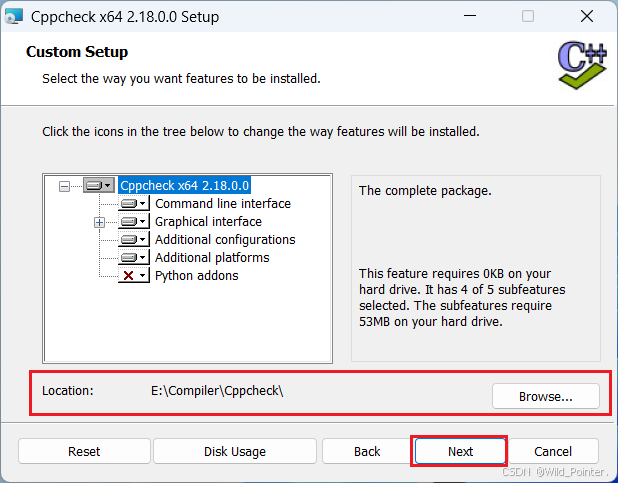Click the install path E:\Compiler\Cppcheck\
Viewport: 618px width, 483px height.
coord(217,391)
